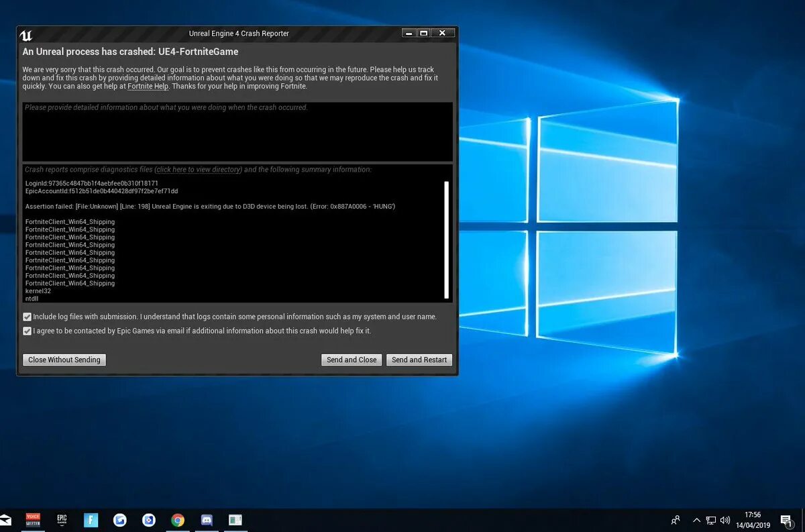Click the volume speaker icon in the tray
This screenshot has width=805, height=532.
[725, 520]
